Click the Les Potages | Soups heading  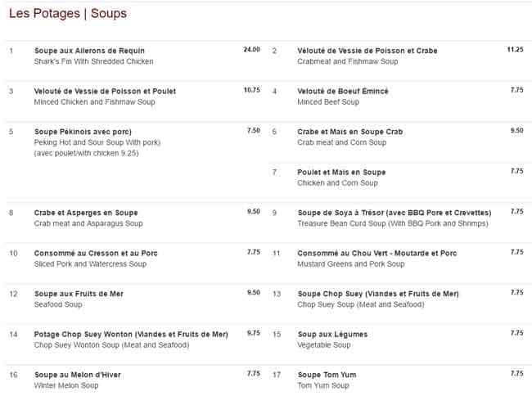tap(68, 14)
